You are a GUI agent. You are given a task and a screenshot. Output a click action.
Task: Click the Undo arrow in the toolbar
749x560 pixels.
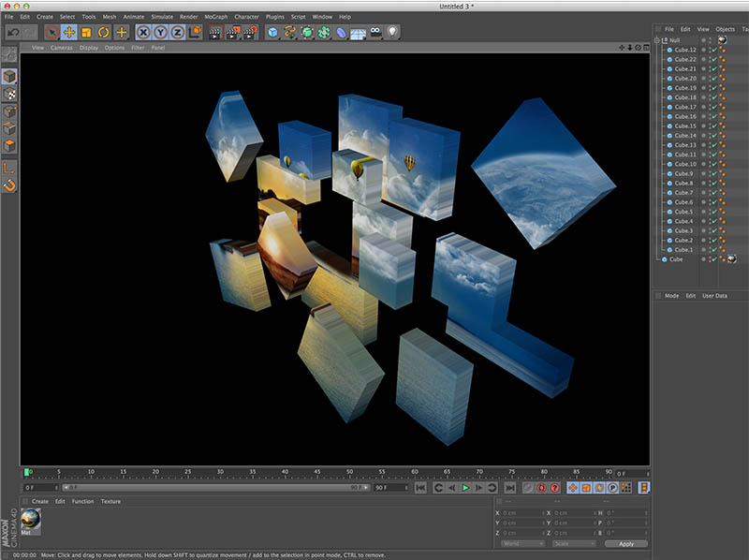13,33
